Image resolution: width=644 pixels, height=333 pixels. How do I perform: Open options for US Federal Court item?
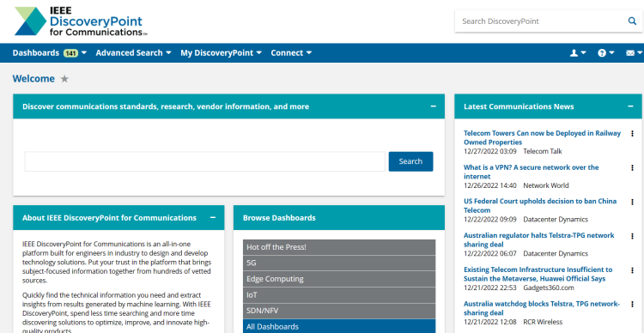point(633,202)
